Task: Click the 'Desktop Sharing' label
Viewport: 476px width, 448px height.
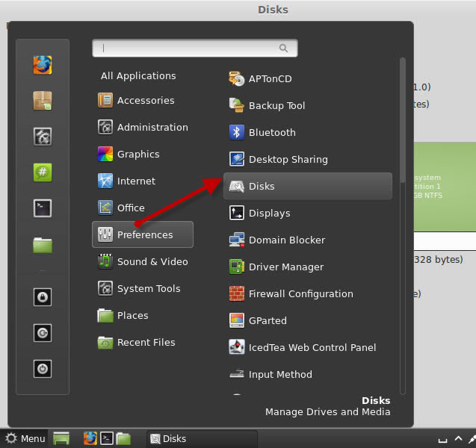Action: pyautogui.click(x=288, y=160)
